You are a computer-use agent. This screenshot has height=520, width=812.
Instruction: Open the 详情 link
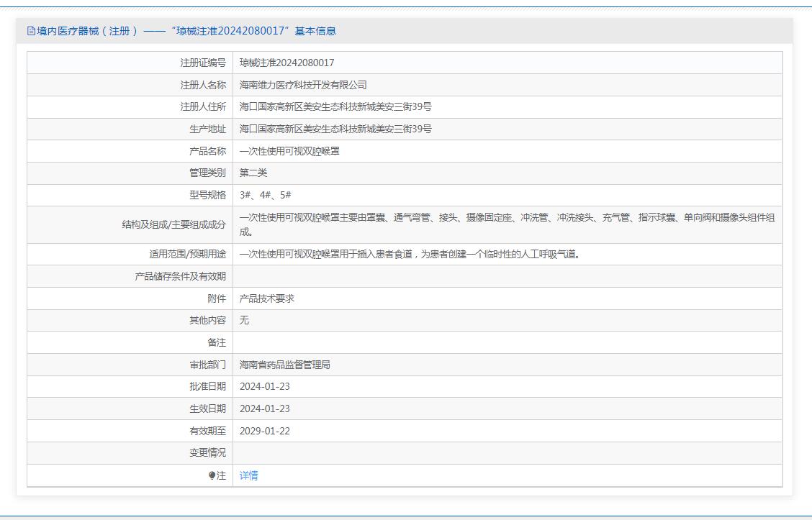tap(248, 475)
